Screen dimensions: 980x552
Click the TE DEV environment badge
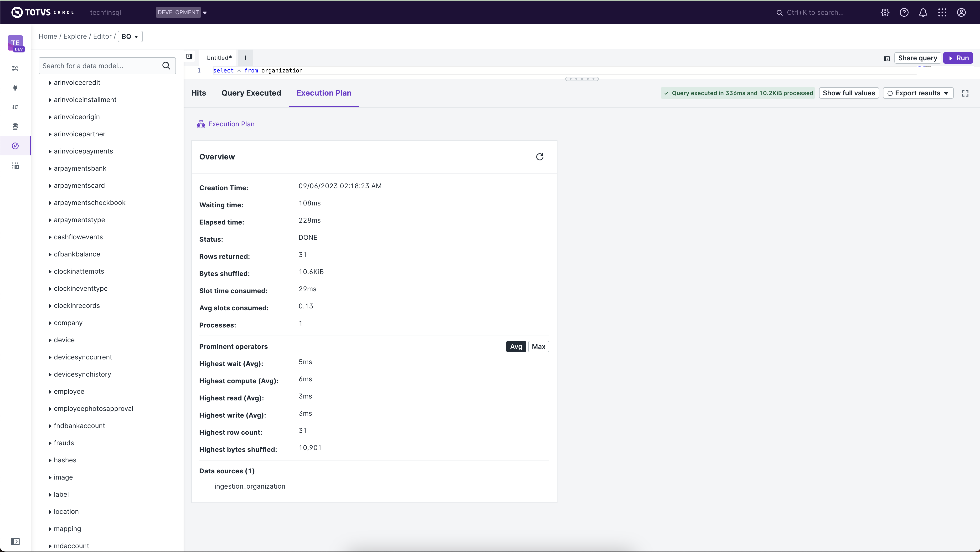[x=15, y=43]
